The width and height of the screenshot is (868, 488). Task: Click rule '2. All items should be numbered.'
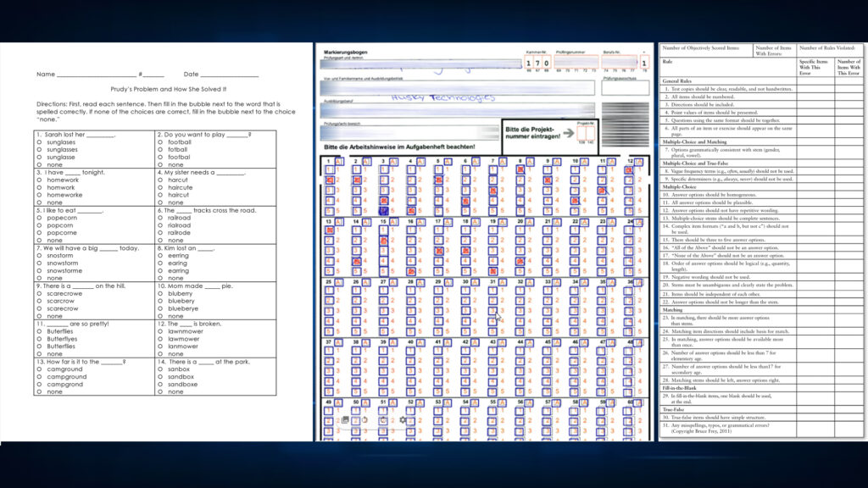[x=701, y=97]
